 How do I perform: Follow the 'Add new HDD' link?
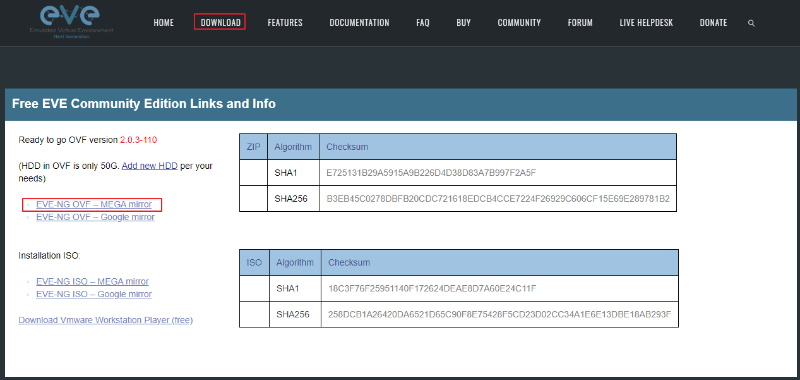coord(149,166)
